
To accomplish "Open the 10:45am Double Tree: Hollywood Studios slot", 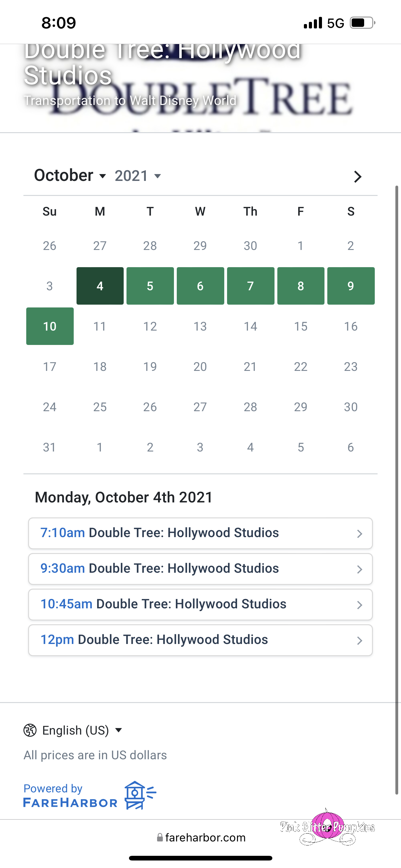I will (200, 605).
